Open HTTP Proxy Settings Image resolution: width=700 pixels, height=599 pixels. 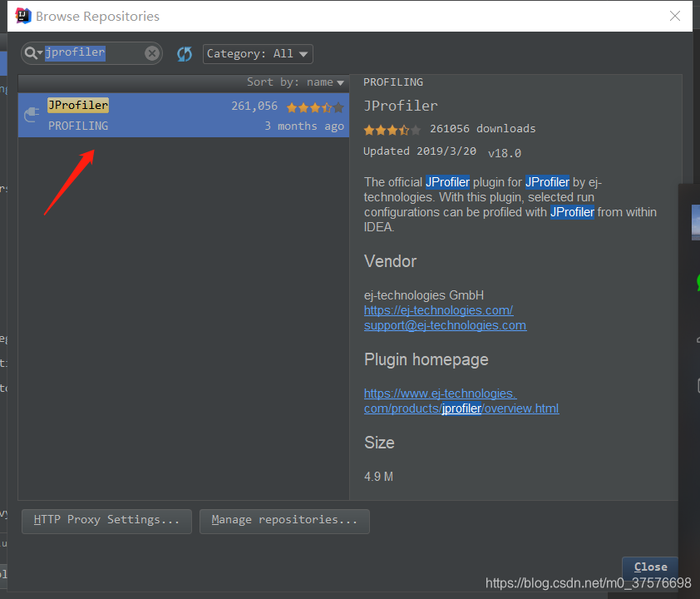coord(106,522)
